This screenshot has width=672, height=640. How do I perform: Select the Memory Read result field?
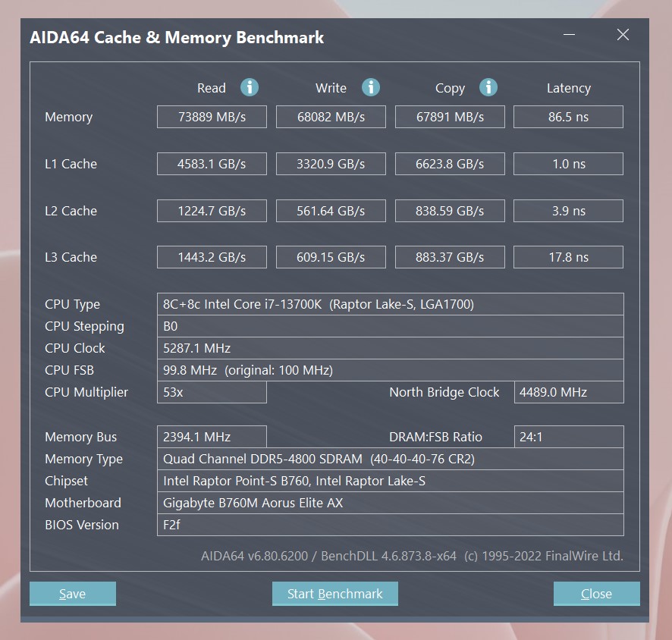(212, 117)
